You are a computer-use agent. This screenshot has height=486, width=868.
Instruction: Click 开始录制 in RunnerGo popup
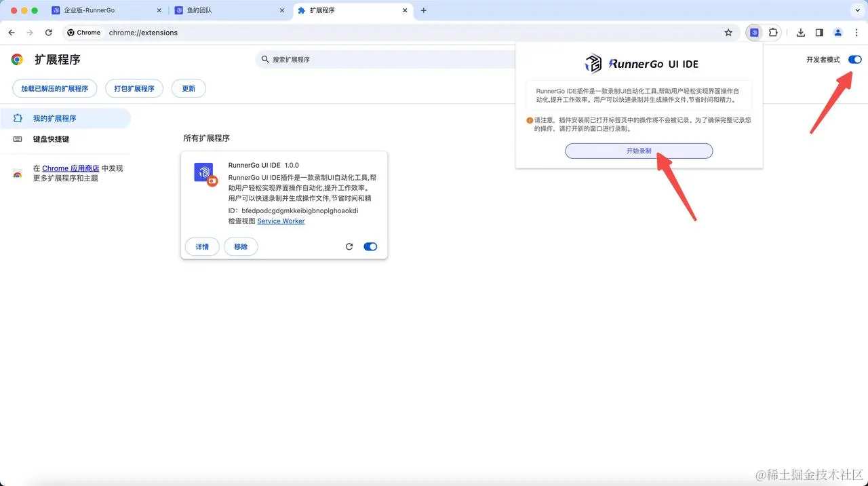(639, 151)
